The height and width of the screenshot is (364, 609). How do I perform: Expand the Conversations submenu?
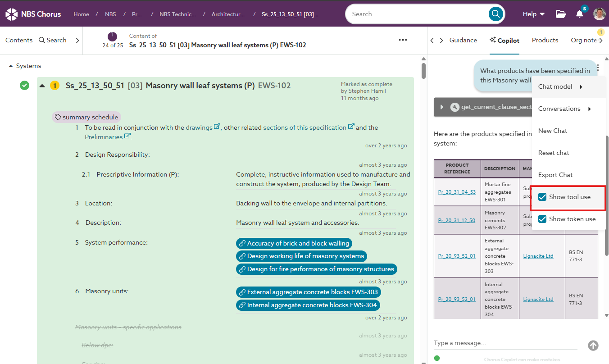point(568,109)
